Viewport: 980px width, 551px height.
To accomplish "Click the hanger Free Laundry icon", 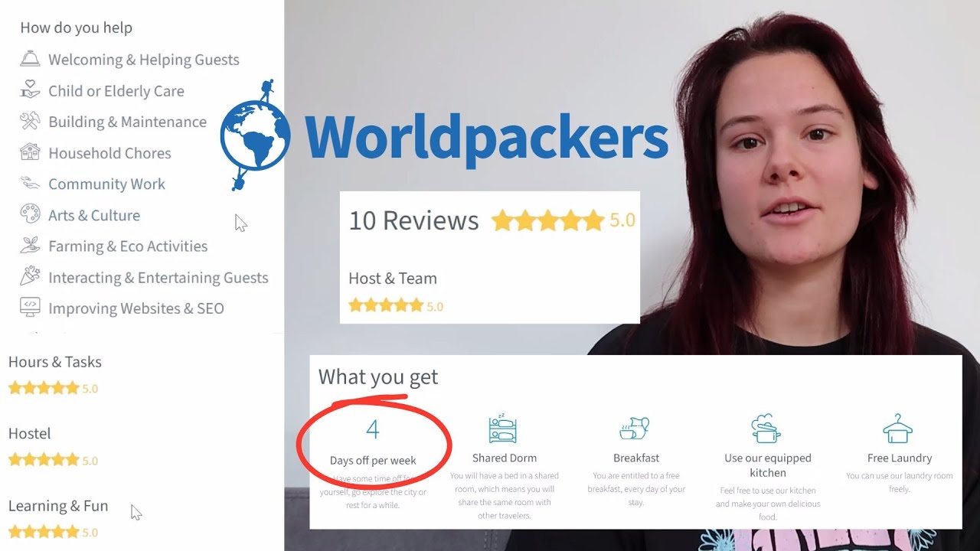I will point(898,429).
